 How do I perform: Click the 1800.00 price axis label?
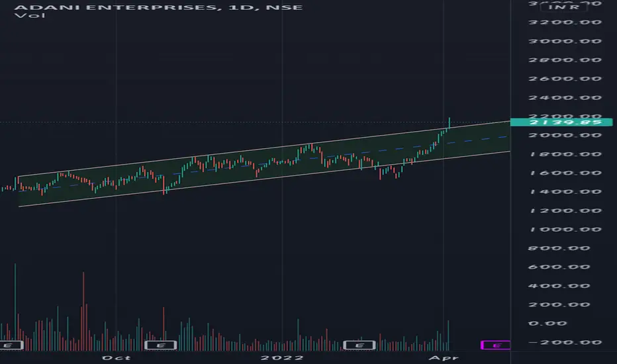click(565, 154)
